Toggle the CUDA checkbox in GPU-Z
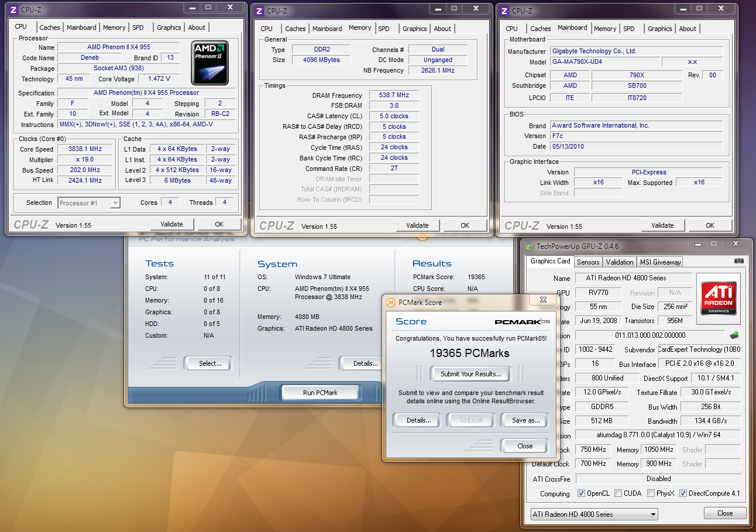756x532 pixels. pos(618,493)
